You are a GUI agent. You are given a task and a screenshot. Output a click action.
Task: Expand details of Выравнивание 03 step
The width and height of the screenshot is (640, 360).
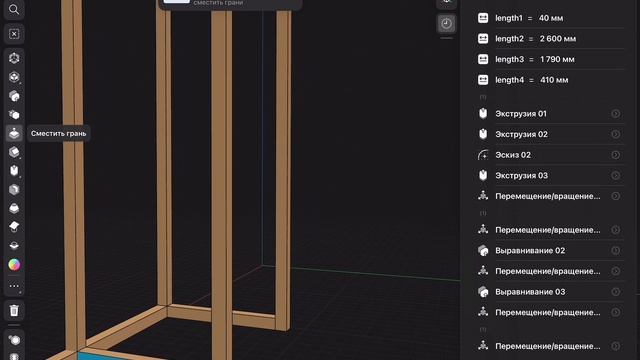pyautogui.click(x=616, y=292)
